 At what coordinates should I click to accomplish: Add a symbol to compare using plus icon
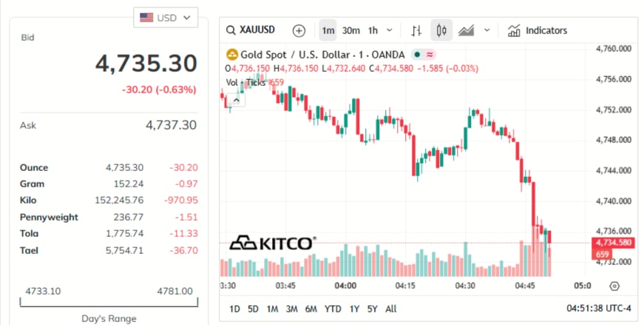tap(299, 30)
